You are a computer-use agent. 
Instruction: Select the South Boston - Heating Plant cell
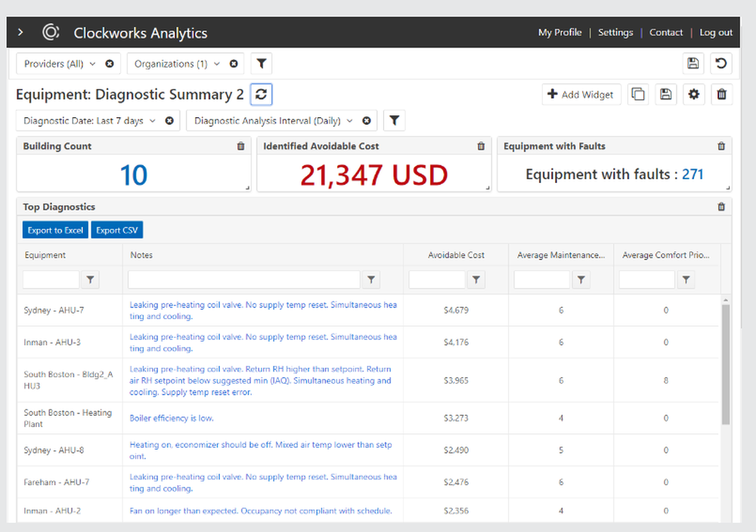click(x=68, y=419)
